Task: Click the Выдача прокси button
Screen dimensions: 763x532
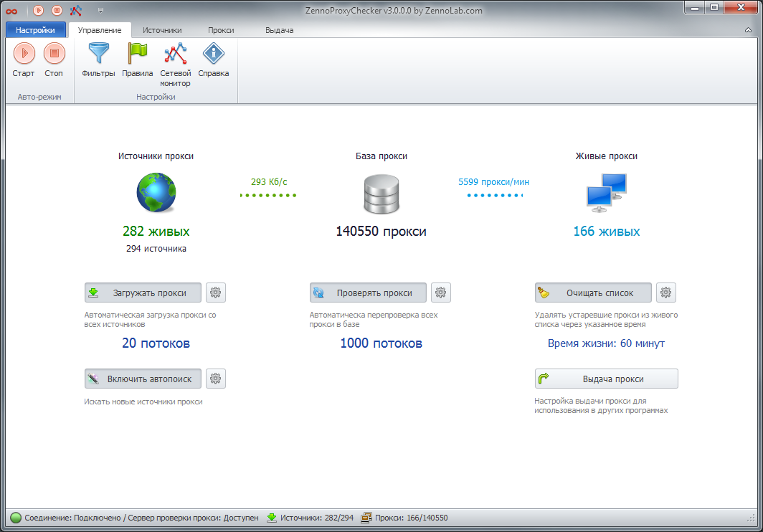Action: pyautogui.click(x=606, y=379)
